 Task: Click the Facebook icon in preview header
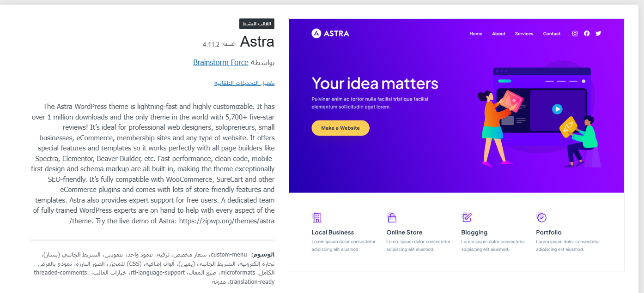click(x=587, y=34)
